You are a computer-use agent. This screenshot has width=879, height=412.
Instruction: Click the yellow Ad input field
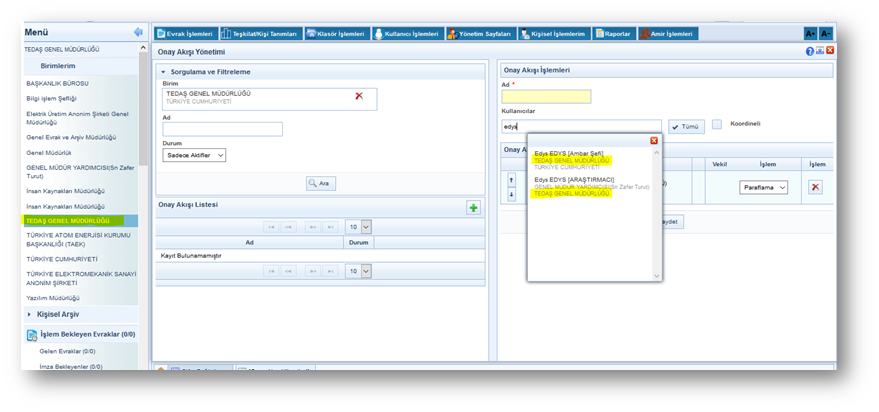(x=546, y=97)
